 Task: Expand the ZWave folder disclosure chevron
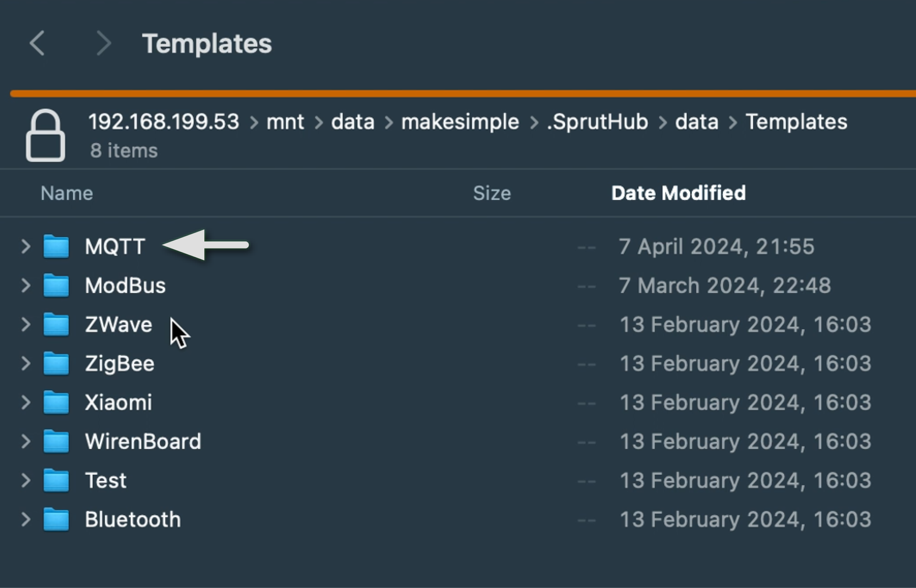coord(26,324)
